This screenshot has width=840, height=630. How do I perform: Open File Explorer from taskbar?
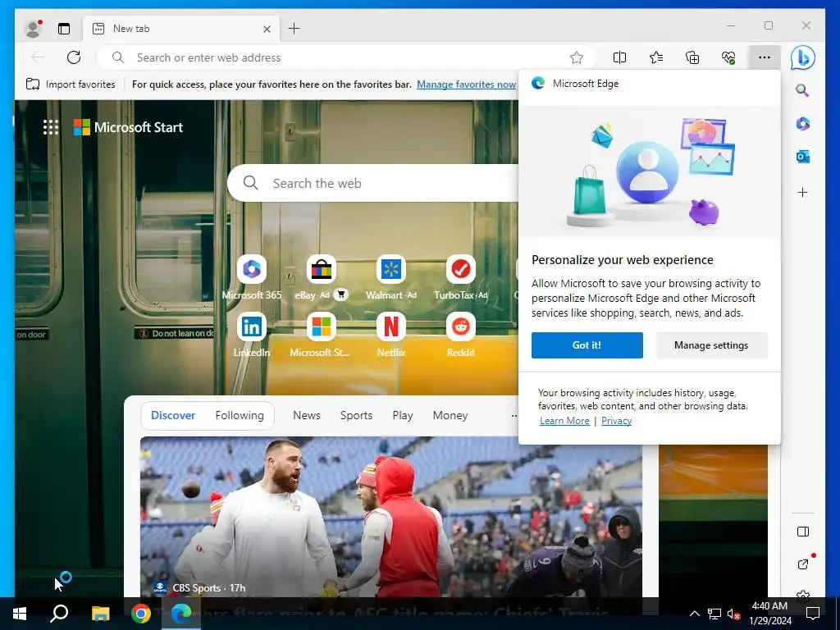[x=100, y=614]
